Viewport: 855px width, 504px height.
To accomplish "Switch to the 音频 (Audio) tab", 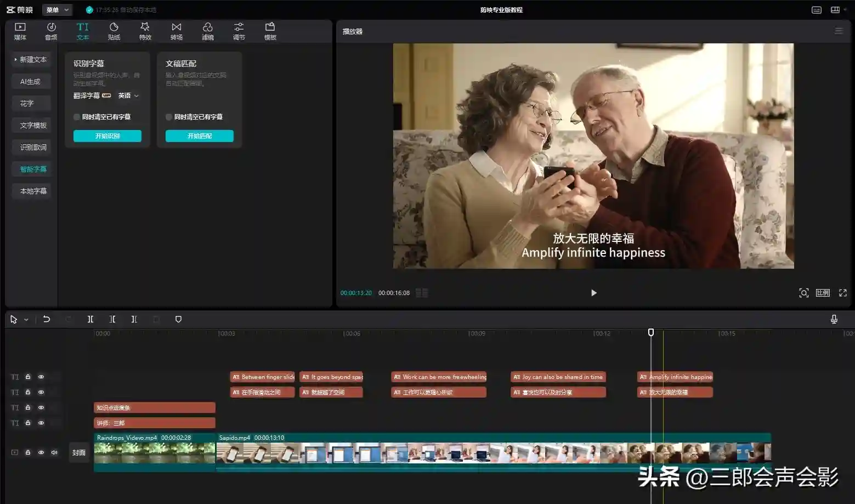I will pyautogui.click(x=51, y=31).
